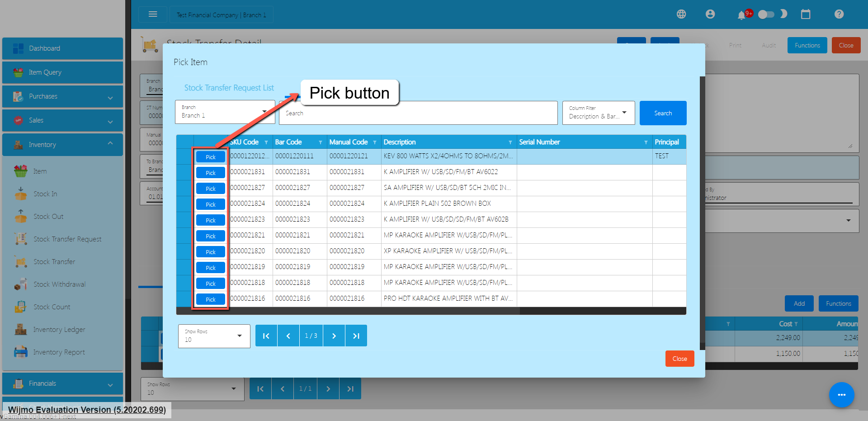Open Stock Withdrawal in the sidebar
The image size is (868, 421).
pos(59,284)
